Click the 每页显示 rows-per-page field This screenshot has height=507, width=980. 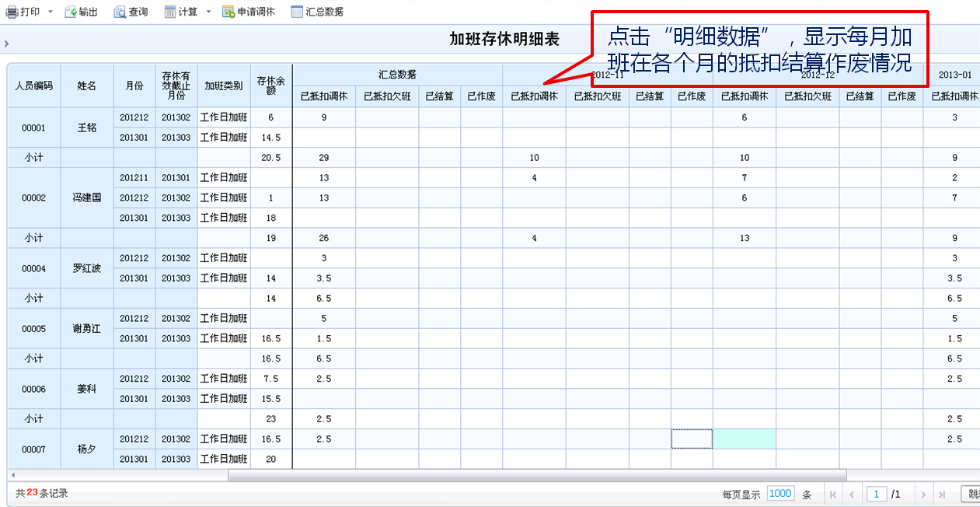(780, 494)
